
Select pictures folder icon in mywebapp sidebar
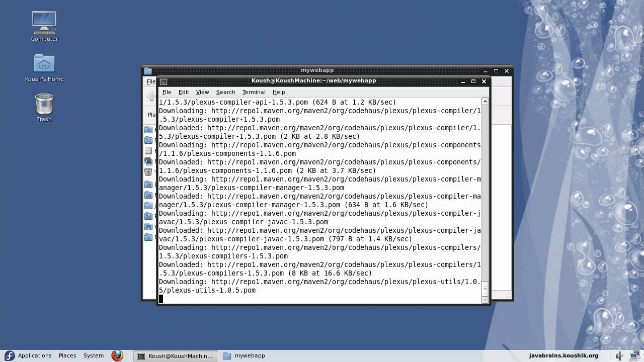coord(148,216)
